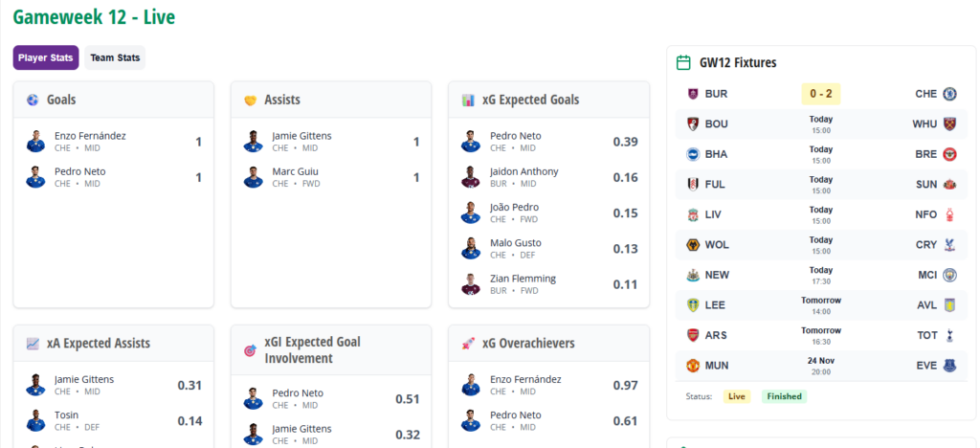Click the xA Expected Assists graph icon
Image resolution: width=980 pixels, height=448 pixels.
coord(33,344)
